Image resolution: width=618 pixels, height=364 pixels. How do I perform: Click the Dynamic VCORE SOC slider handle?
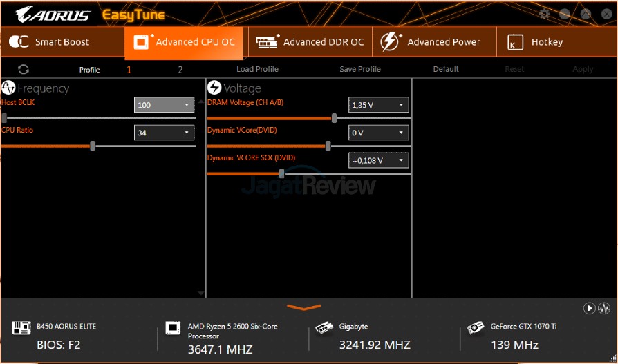tap(281, 173)
